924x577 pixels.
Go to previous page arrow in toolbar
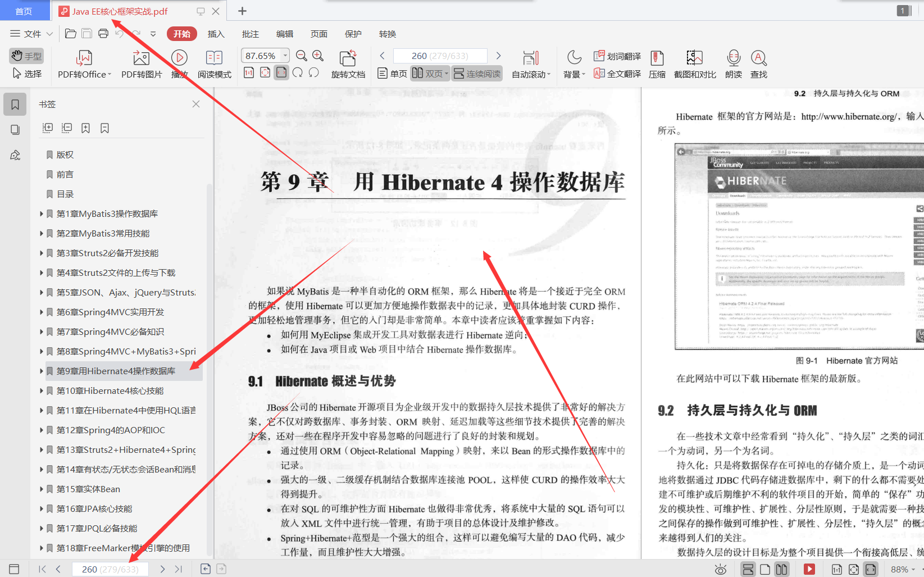pyautogui.click(x=382, y=56)
